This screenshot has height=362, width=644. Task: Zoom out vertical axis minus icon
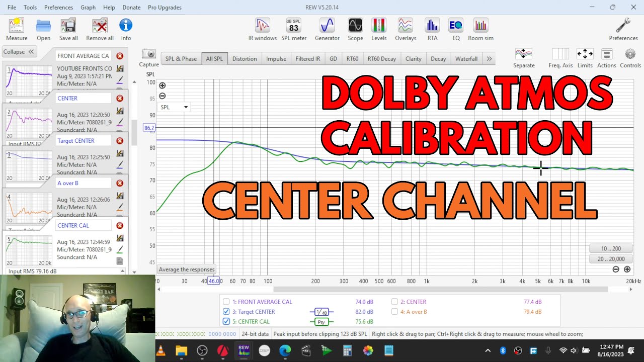click(x=162, y=96)
